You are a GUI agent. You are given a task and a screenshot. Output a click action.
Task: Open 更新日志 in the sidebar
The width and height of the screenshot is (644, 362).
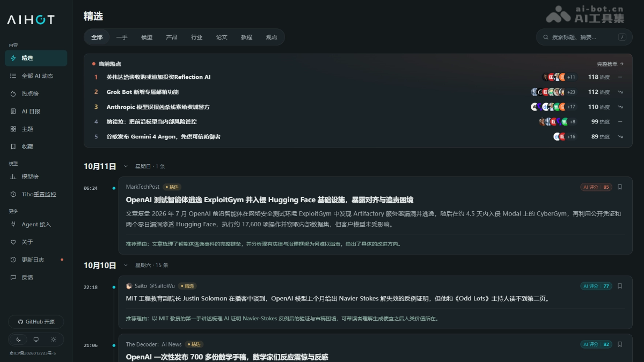(x=36, y=260)
